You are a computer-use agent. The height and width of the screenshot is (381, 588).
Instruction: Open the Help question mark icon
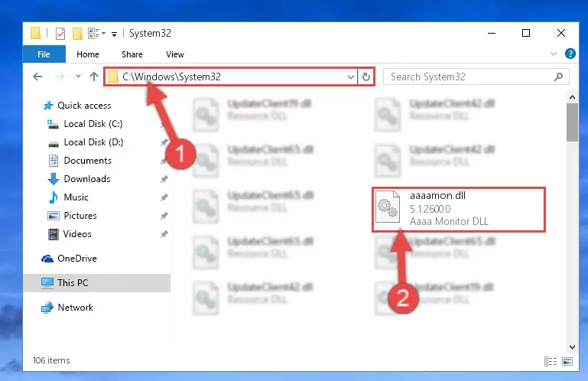click(x=570, y=54)
